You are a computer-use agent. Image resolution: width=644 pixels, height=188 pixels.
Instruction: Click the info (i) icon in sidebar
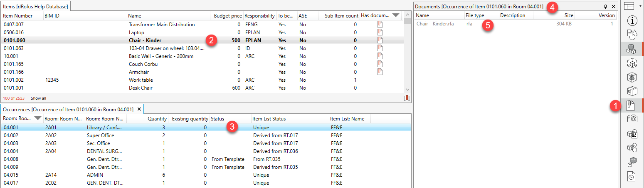coord(632,20)
